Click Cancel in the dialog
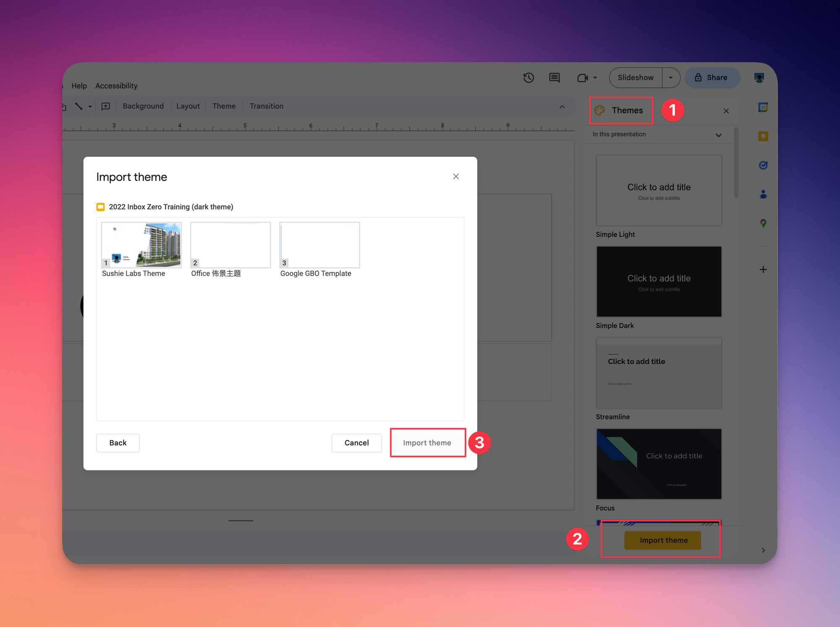Image resolution: width=840 pixels, height=627 pixels. (357, 443)
